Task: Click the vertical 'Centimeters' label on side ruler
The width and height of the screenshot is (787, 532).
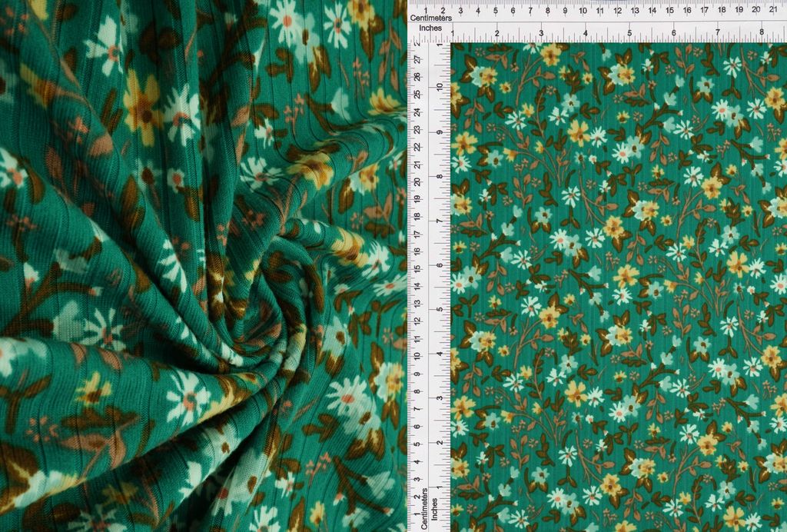Action: point(424,508)
